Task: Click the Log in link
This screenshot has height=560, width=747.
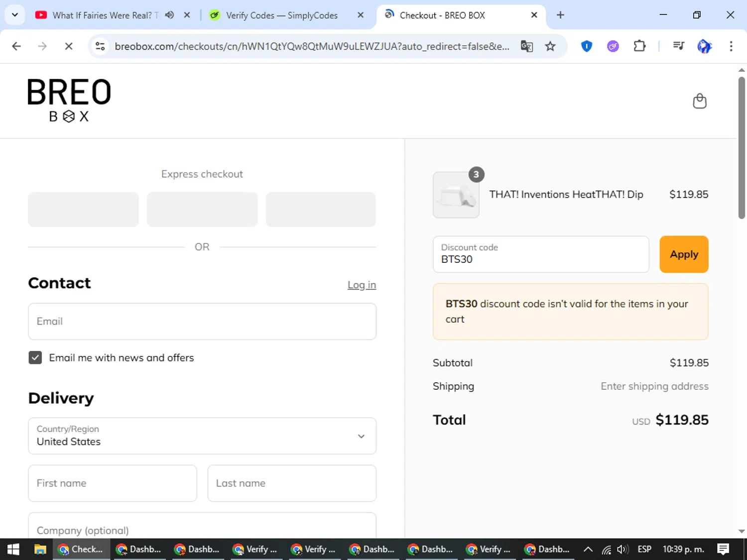Action: (362, 285)
